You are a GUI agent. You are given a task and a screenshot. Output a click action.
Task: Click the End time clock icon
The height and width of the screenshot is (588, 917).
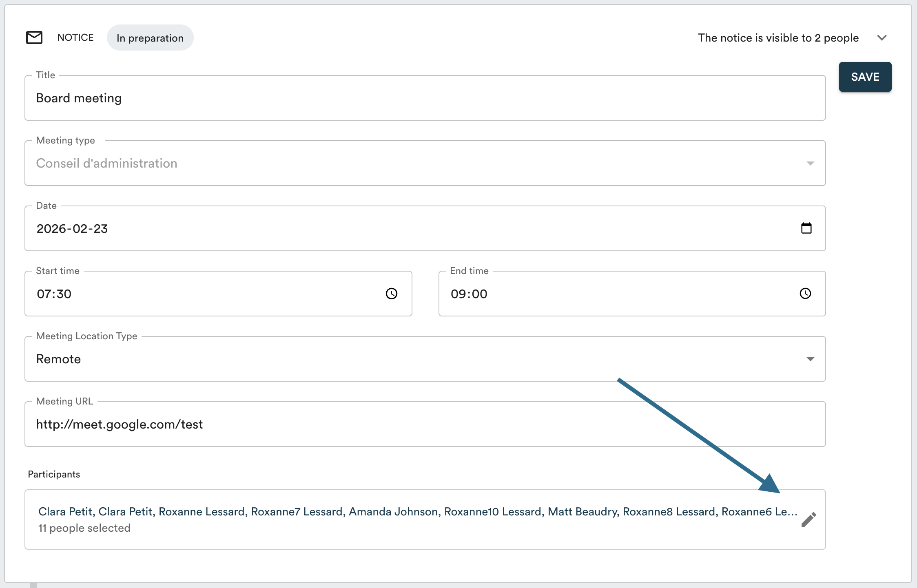tap(805, 294)
